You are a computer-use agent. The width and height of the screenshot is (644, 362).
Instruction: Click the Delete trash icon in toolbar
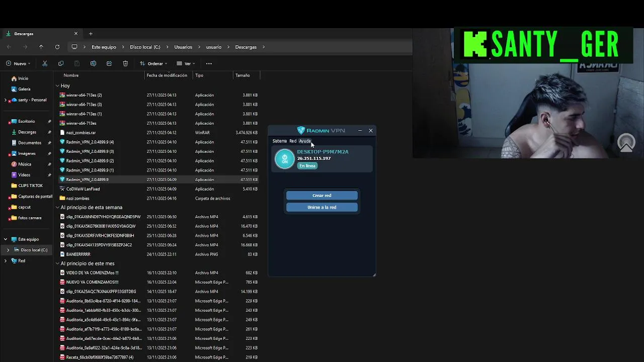click(125, 63)
